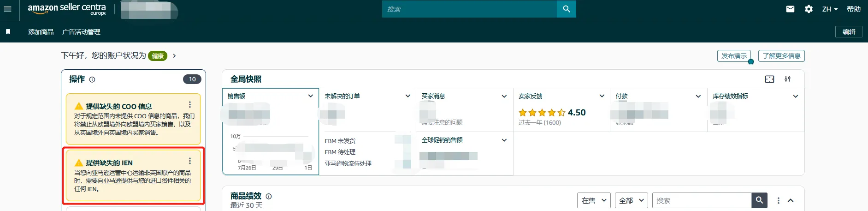Click the FBM 待处理 row
The image size is (868, 211).
tap(340, 152)
